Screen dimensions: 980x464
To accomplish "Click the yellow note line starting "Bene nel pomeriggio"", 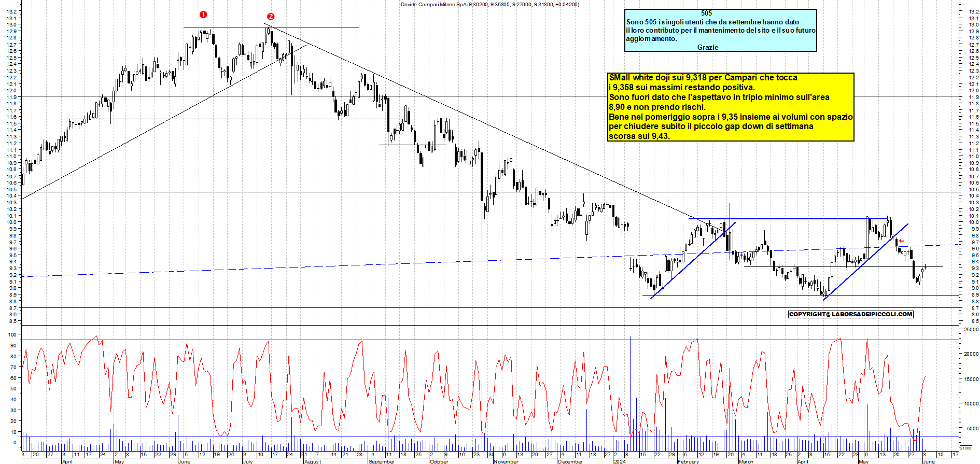I will coord(731,117).
